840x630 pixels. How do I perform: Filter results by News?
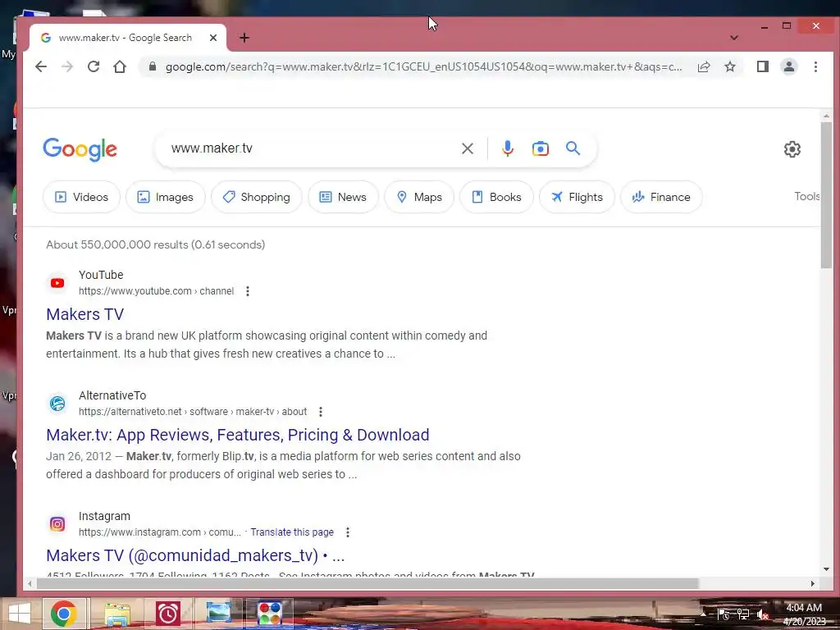point(343,197)
